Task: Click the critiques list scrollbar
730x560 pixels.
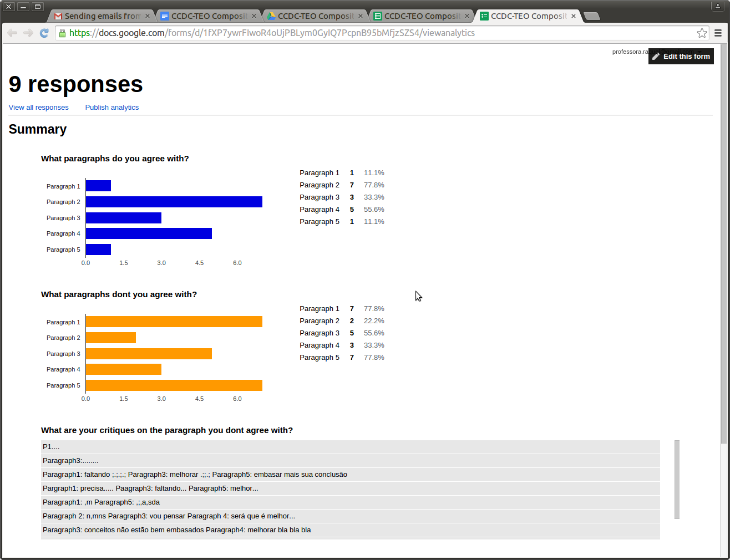Action: [x=677, y=480]
